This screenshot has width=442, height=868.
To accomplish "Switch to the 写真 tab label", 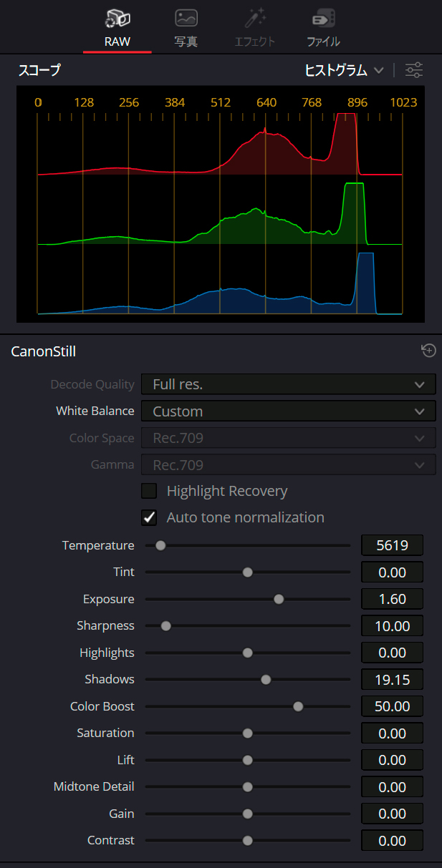I will (186, 42).
